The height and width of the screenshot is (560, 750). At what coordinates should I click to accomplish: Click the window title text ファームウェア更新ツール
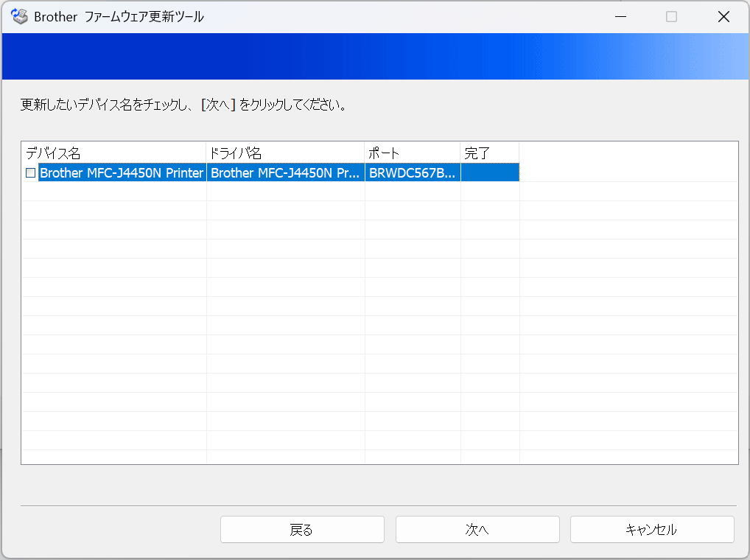coord(144,17)
